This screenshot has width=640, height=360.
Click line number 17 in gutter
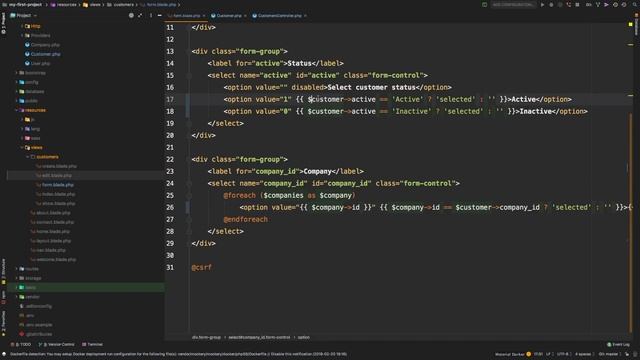click(170, 99)
